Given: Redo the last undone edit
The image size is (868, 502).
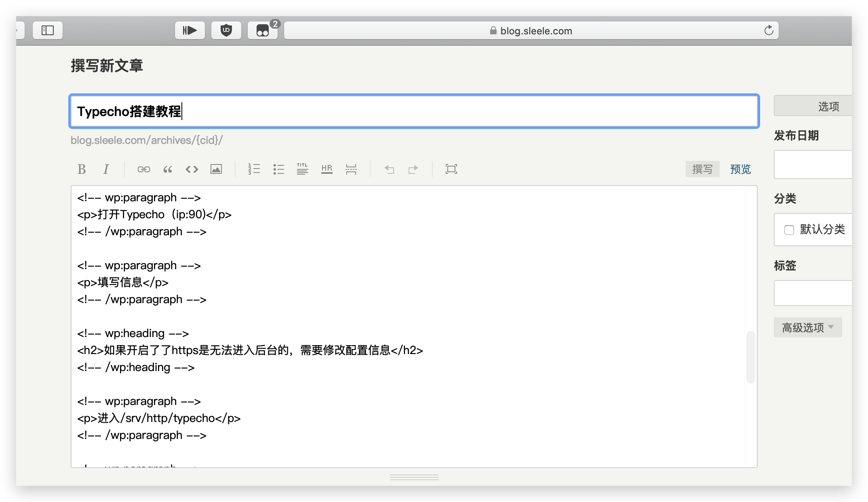Looking at the screenshot, I should tap(413, 169).
